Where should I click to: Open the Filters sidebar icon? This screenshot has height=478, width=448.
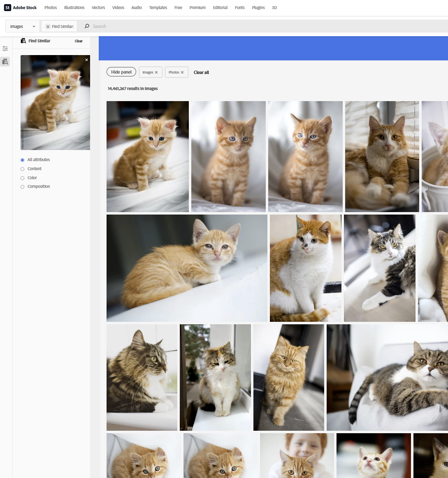pos(5,48)
